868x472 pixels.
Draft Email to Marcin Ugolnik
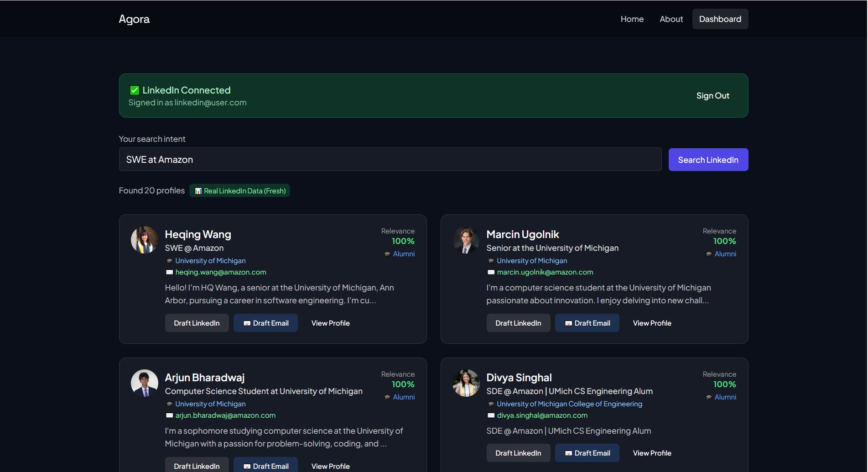click(x=587, y=323)
